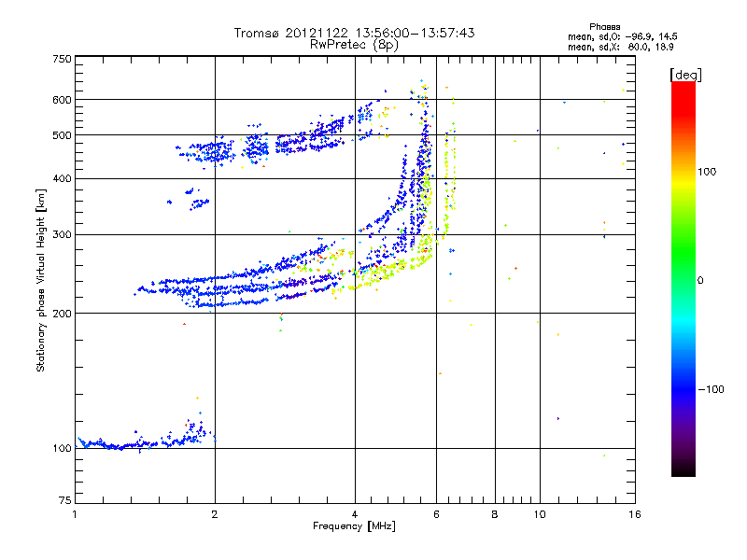The width and height of the screenshot is (747, 560).
Task: Click the 'Stationary phase Virtual Height [km]' axis label
Action: [41, 280]
